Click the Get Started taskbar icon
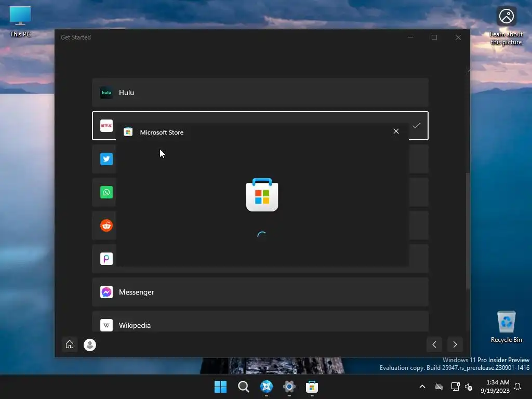 [267, 387]
